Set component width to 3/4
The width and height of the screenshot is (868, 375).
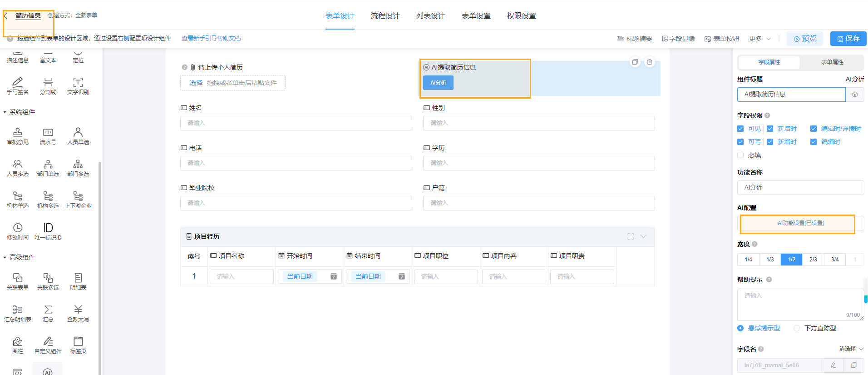click(x=835, y=260)
